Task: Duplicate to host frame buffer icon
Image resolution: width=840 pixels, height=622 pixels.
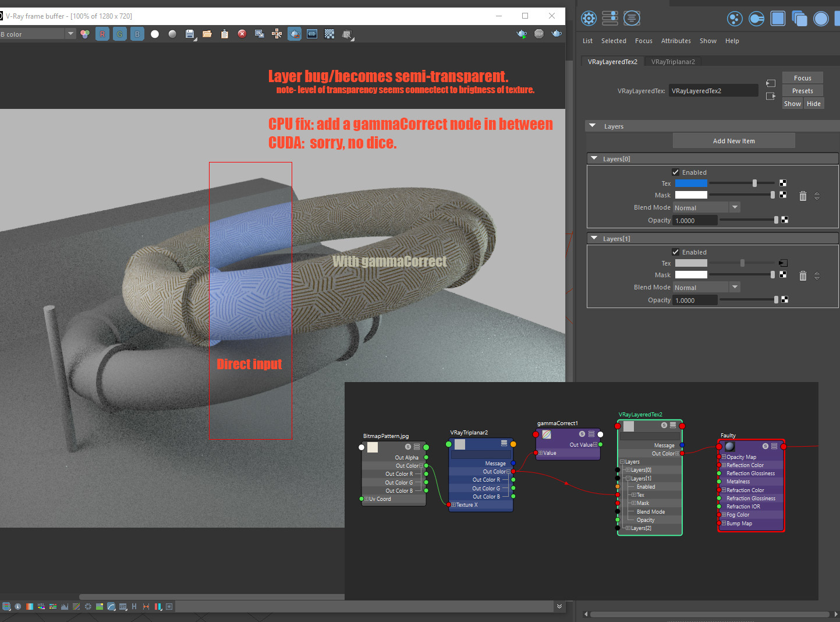Action: [x=260, y=34]
